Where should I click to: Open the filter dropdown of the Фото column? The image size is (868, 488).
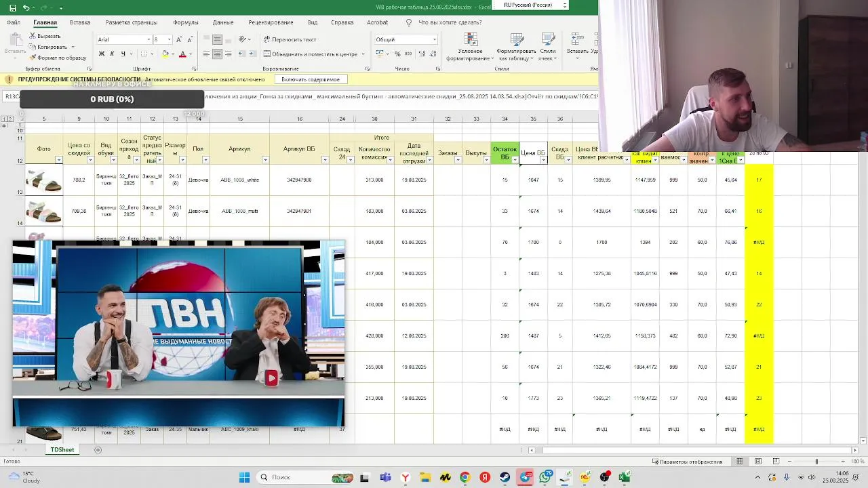coord(58,160)
